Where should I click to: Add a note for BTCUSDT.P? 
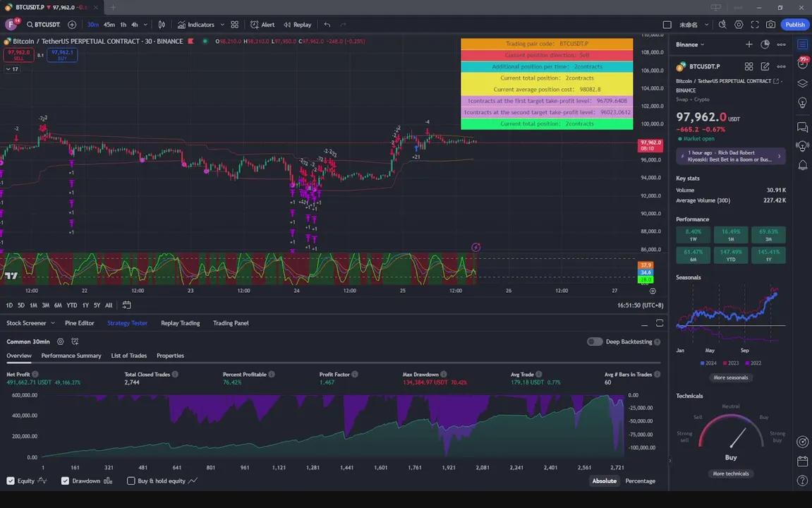point(765,66)
